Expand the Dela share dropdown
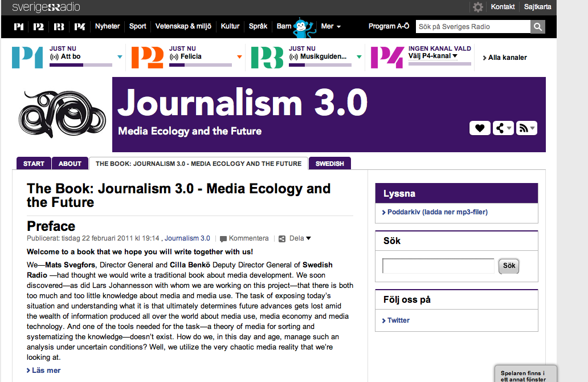 tap(300, 238)
